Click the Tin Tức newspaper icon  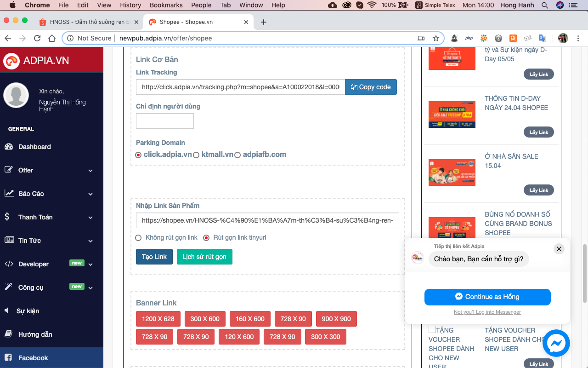(x=9, y=240)
